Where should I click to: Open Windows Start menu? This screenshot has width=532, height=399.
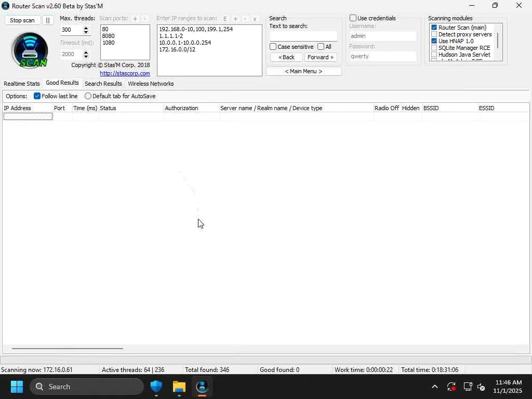point(17,387)
